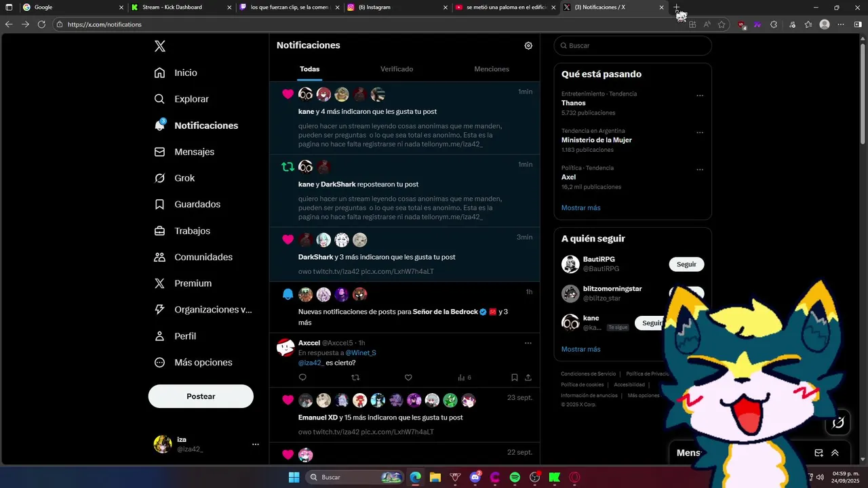Open Grok floating button
The image size is (868, 488).
838,423
